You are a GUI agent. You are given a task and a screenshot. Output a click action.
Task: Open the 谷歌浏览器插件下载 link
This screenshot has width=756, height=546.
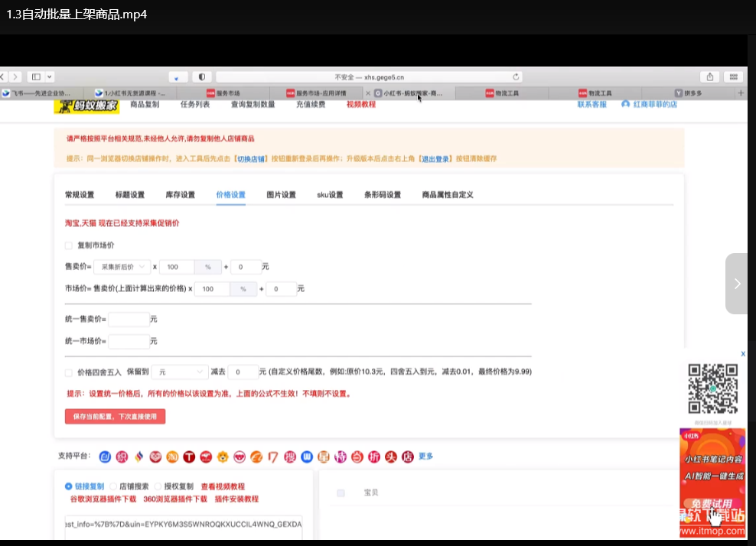[x=103, y=499]
